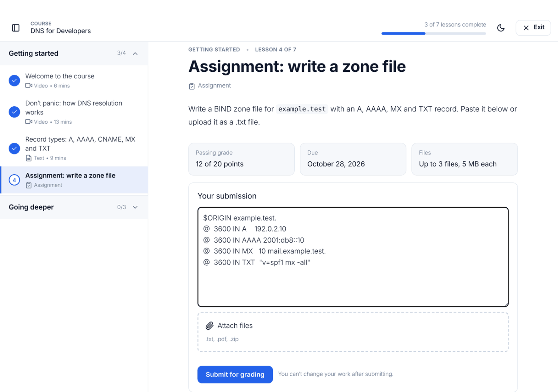
Task: Click 'You can't change your work' note
Action: click(x=336, y=374)
